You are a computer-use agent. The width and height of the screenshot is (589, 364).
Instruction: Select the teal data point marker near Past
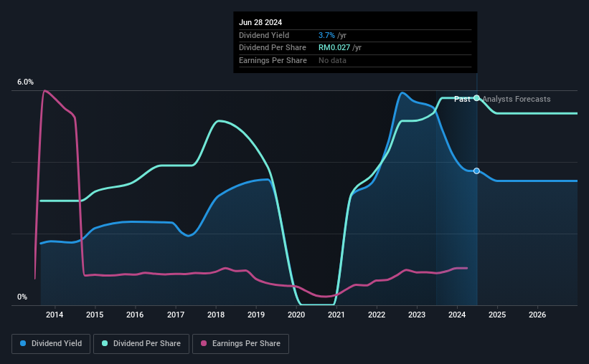click(x=476, y=98)
